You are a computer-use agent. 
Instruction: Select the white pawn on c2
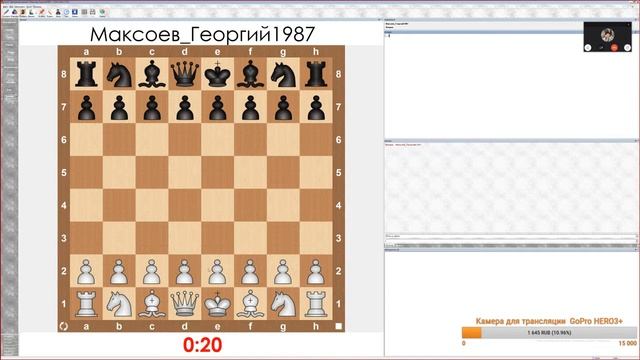(x=152, y=271)
